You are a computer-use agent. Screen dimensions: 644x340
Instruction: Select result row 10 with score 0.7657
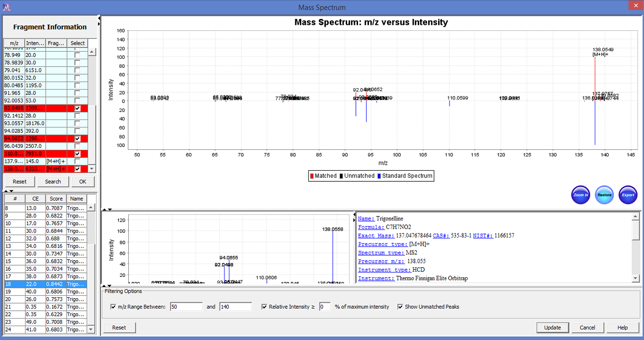[x=45, y=224]
